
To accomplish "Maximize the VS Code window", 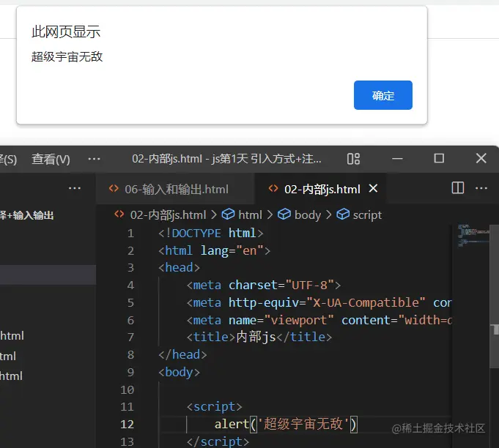I will pos(439,158).
